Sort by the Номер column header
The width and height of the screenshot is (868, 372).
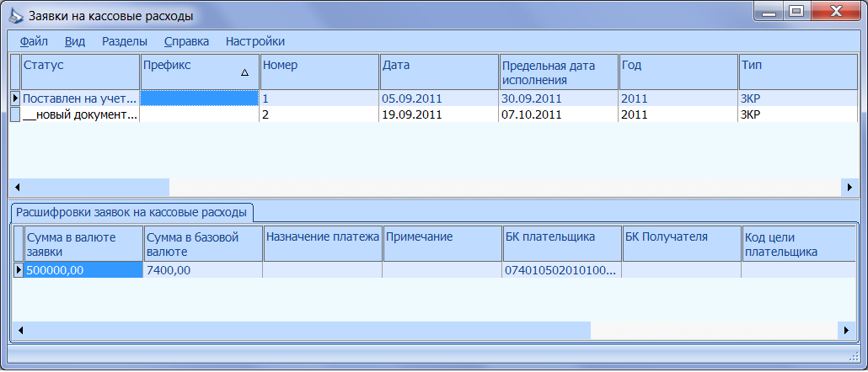[x=319, y=72]
